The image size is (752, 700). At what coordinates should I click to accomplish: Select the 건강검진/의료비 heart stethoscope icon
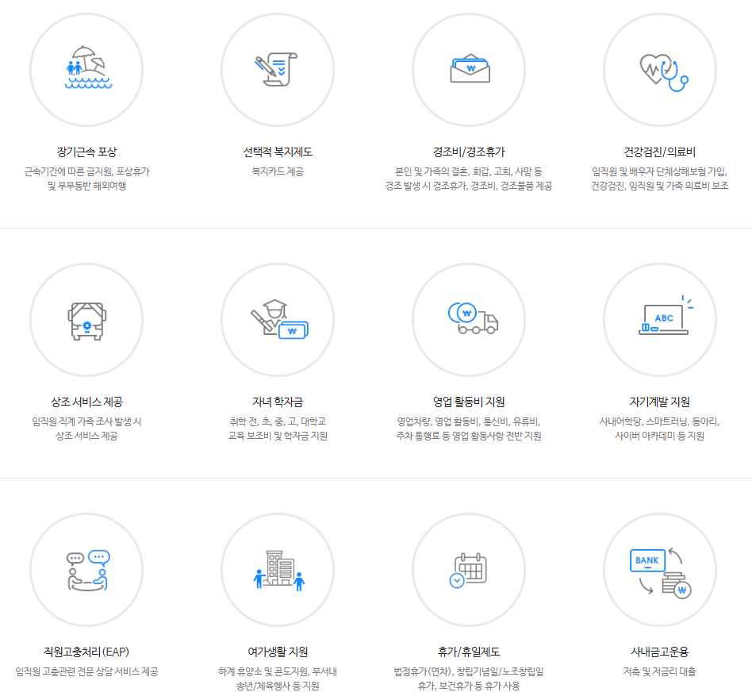tap(658, 69)
